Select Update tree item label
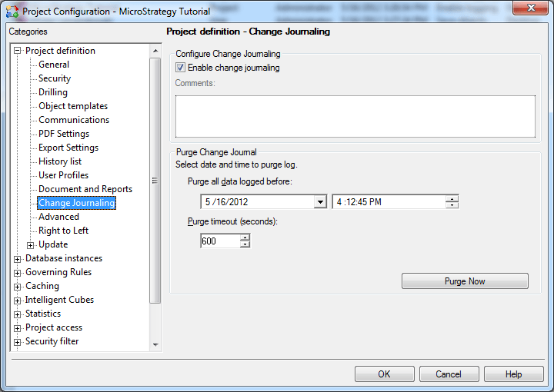 53,244
